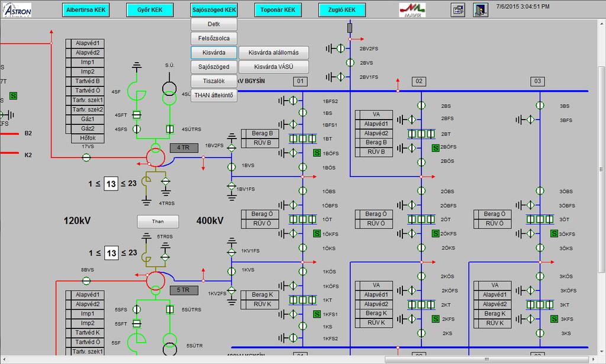Choose Felsőzsolca from the station menu
This screenshot has height=364, width=606.
pos(214,38)
